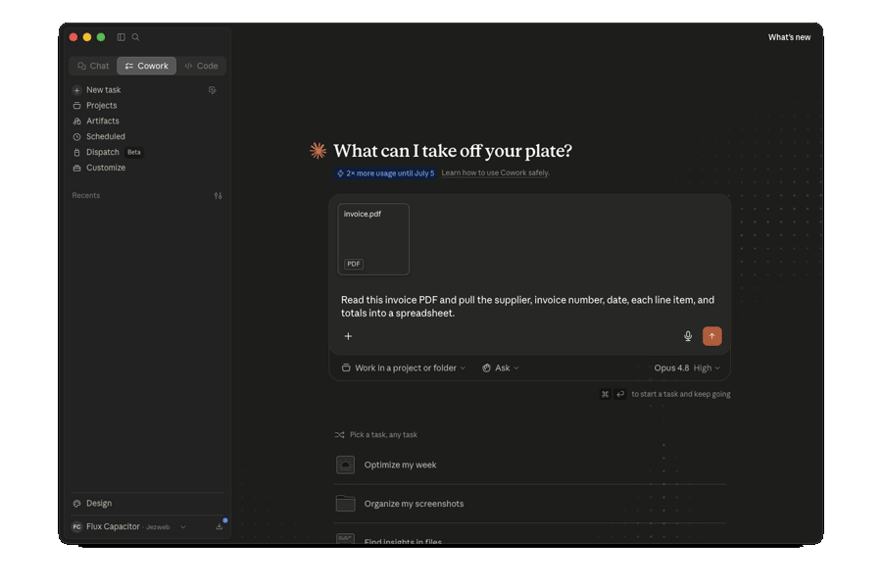This screenshot has height=588, width=882.
Task: Click into the prompt text field
Action: pyautogui.click(x=529, y=307)
